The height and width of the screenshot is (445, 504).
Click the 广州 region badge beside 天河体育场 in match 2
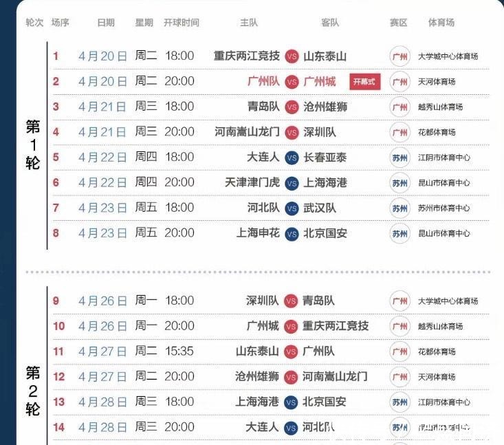[400, 82]
